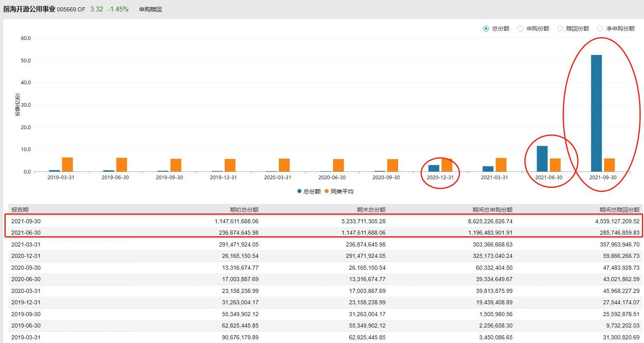Choose the 净申购份额 radio option
The height and width of the screenshot is (343, 644).
(x=600, y=29)
